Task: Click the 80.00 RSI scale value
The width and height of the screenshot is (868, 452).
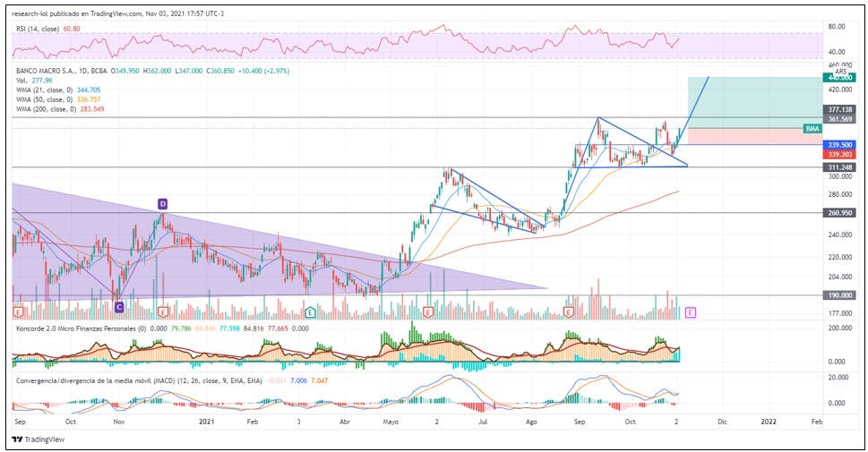Action: pos(837,27)
